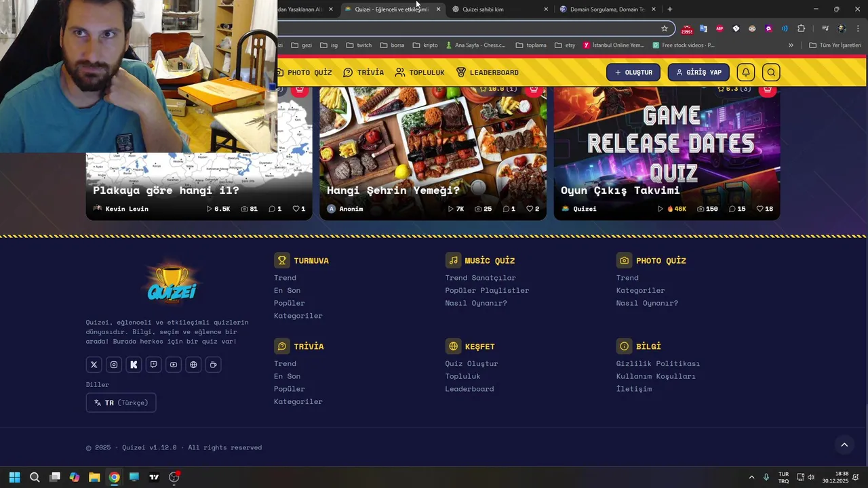Click the OLUŞTUR create button
Viewport: 868px width, 488px height.
click(633, 73)
